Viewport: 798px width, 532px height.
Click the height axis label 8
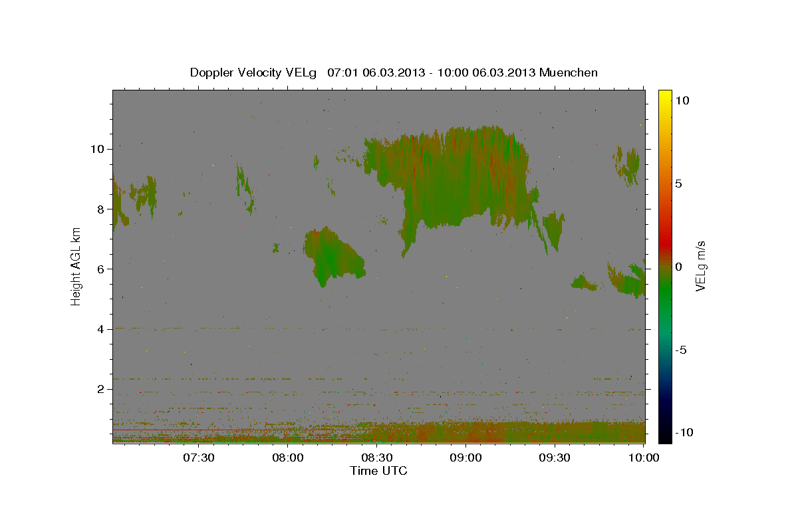pyautogui.click(x=100, y=209)
